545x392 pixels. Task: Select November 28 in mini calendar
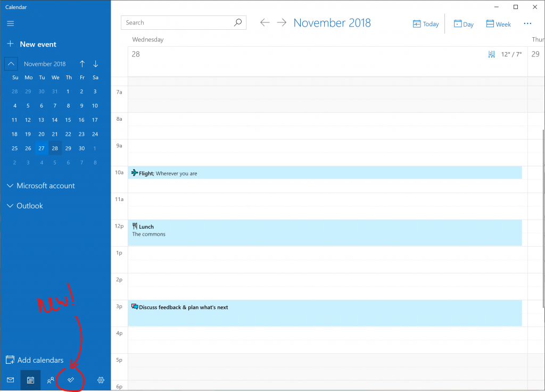click(55, 148)
